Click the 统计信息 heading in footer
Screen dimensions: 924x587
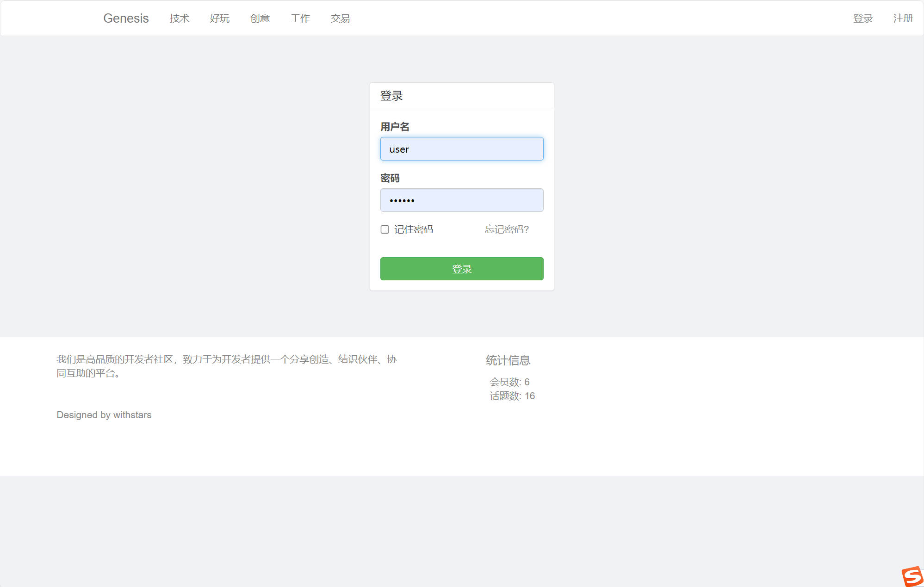(508, 360)
